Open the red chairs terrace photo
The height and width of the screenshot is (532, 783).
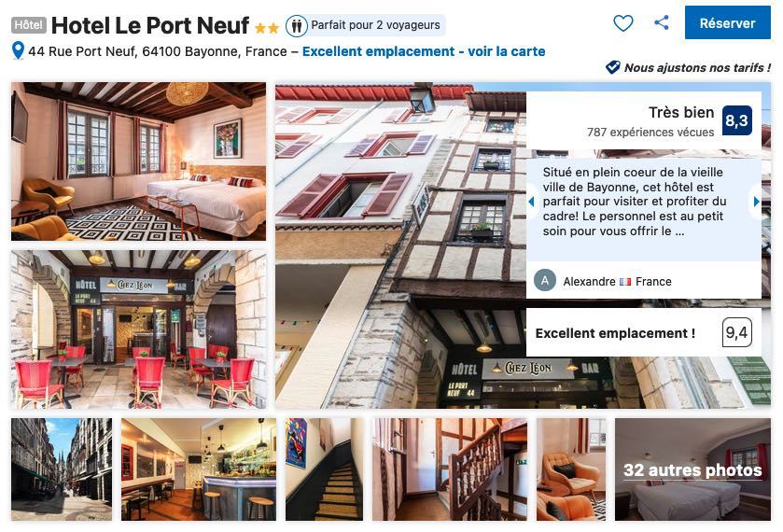[x=139, y=329]
